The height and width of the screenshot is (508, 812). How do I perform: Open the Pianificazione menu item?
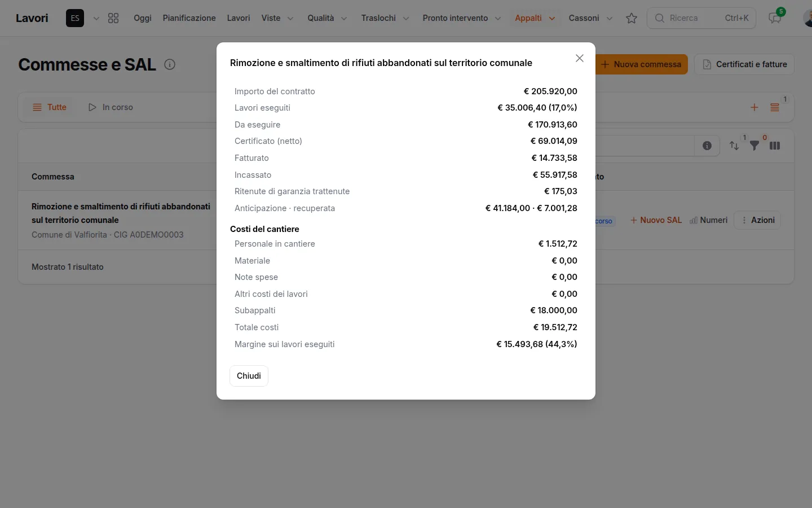(189, 18)
